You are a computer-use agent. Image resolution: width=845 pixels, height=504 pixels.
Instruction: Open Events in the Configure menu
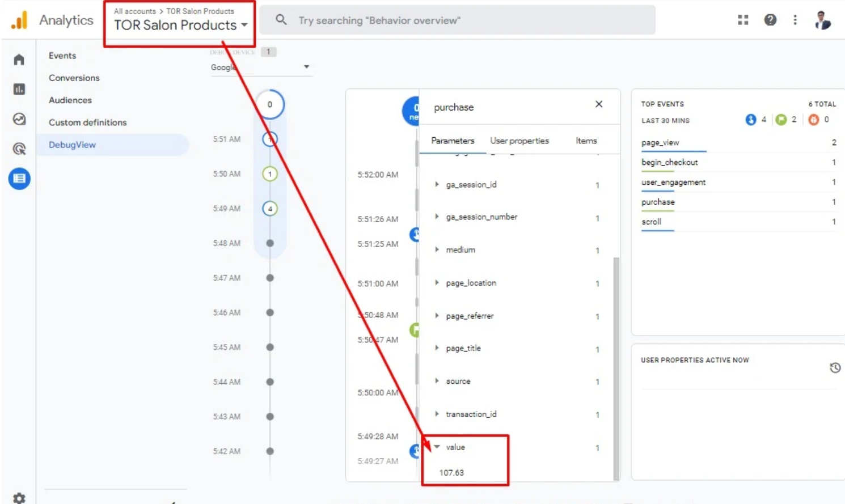click(62, 56)
